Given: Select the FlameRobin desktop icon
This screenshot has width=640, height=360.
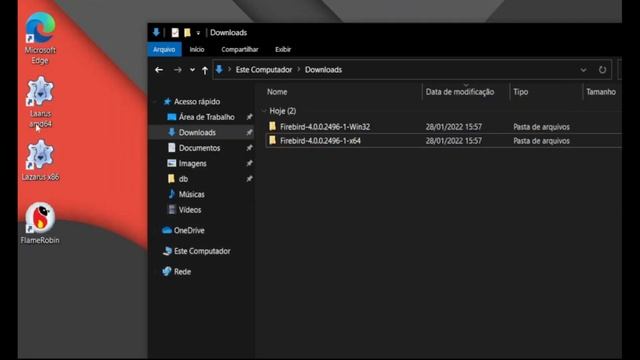Looking at the screenshot, I should (x=40, y=223).
